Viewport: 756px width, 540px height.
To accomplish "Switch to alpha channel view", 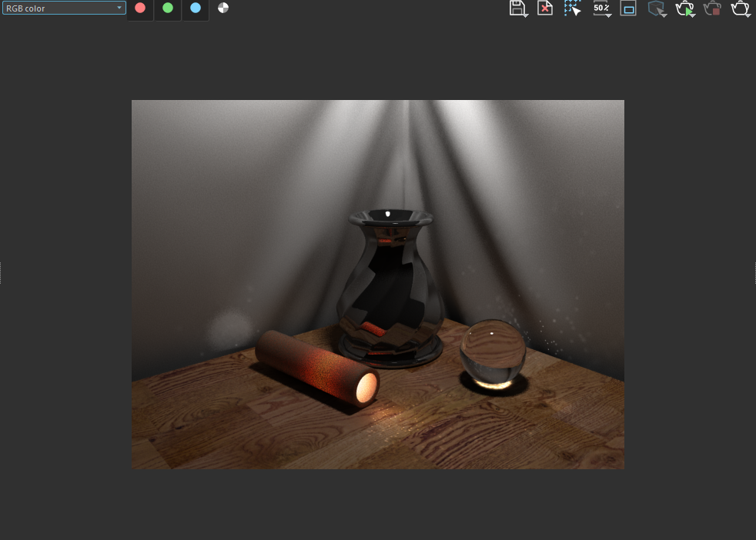I will (222, 8).
